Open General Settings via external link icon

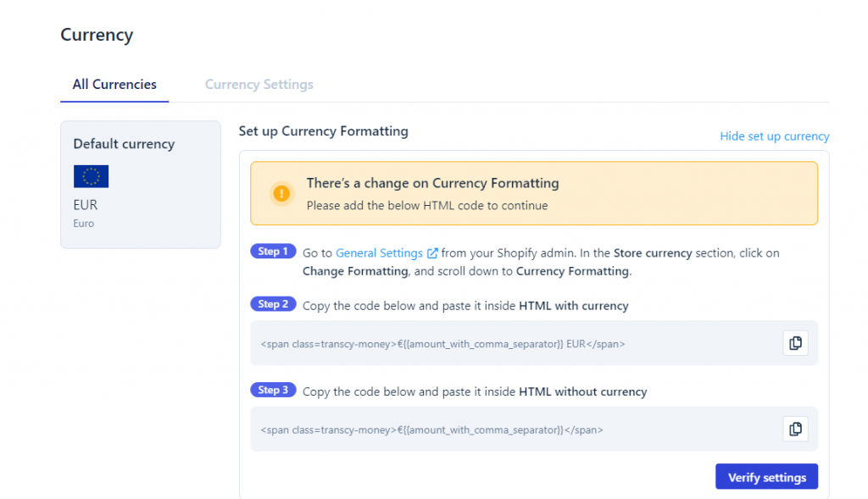433,252
